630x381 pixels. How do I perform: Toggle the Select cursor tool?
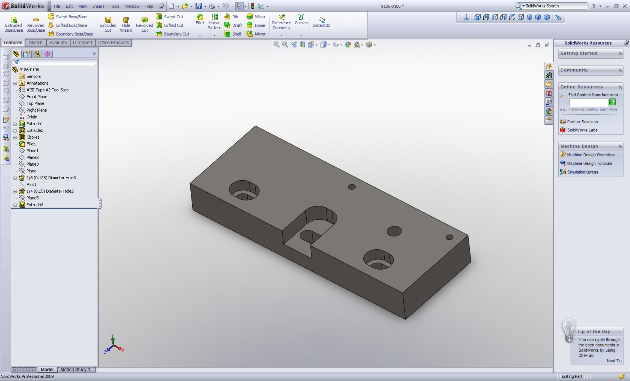click(239, 6)
